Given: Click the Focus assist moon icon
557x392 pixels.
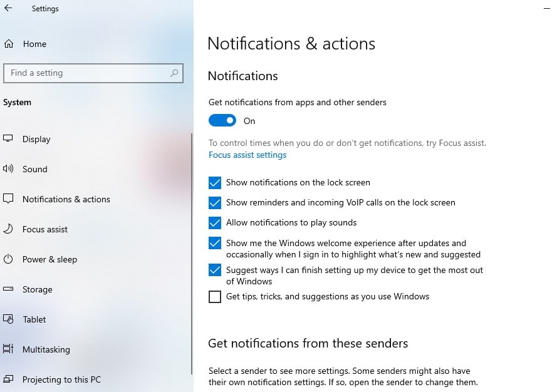Looking at the screenshot, I should point(8,229).
